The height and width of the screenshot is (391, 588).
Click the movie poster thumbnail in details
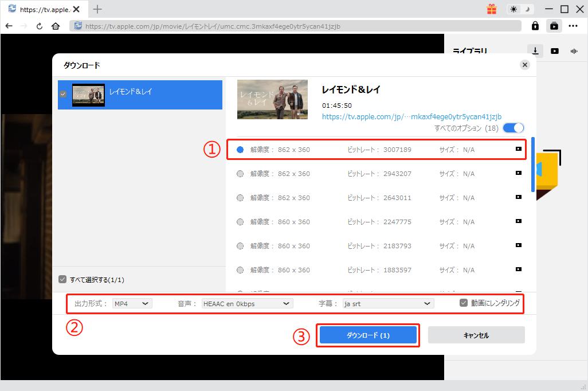coord(272,99)
